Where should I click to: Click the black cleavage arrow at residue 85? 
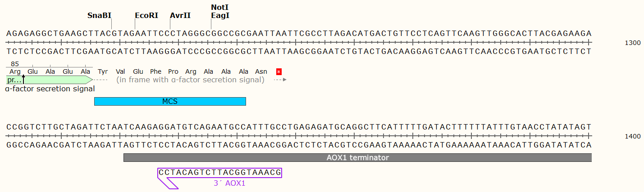23,80
